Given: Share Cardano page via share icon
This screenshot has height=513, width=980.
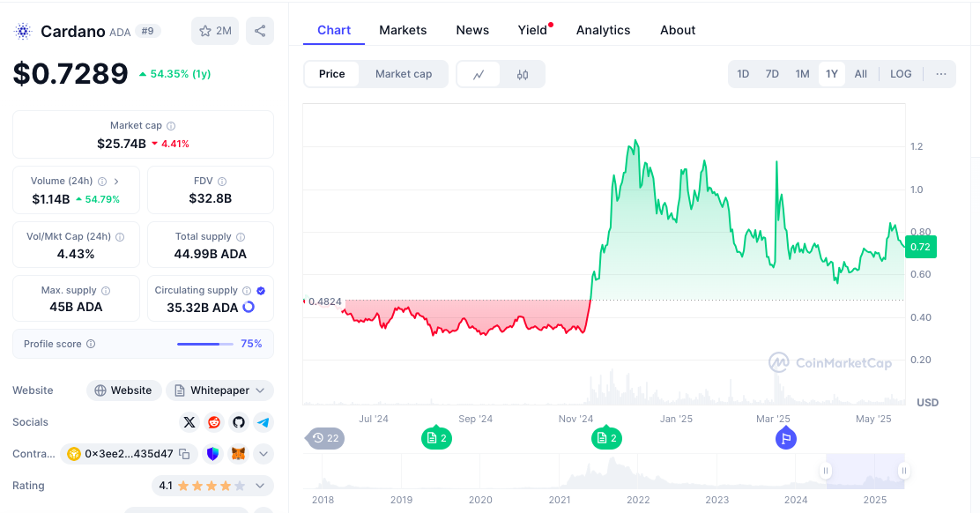Looking at the screenshot, I should point(260,31).
